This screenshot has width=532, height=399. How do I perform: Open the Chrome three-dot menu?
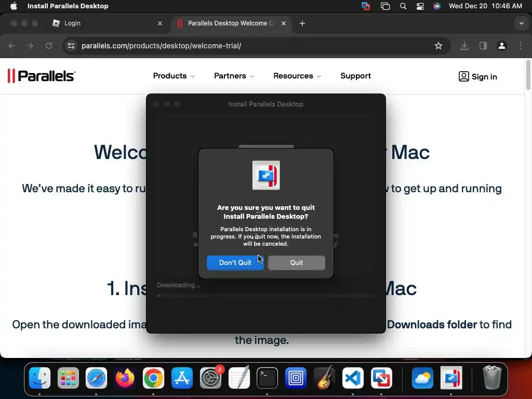coord(521,46)
